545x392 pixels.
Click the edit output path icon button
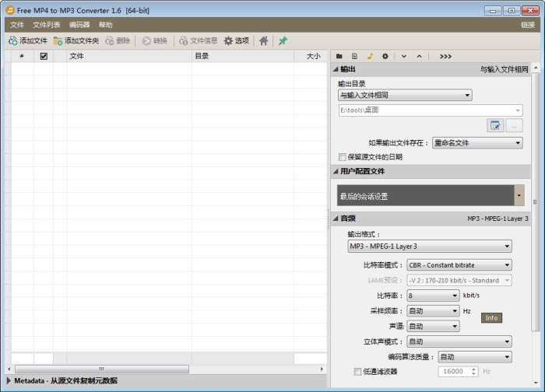495,125
